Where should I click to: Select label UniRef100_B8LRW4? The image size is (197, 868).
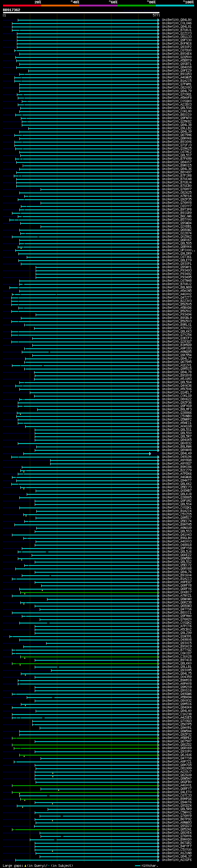click(x=177, y=446)
